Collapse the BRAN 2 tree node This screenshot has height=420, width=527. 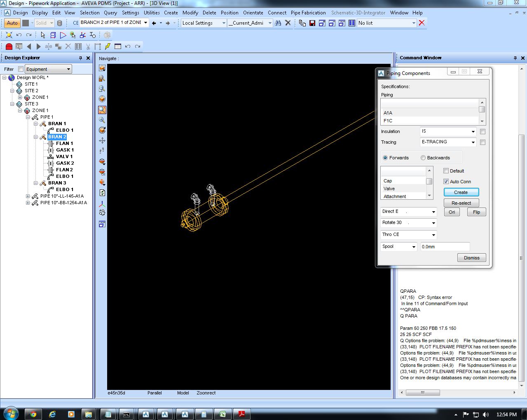click(x=35, y=137)
